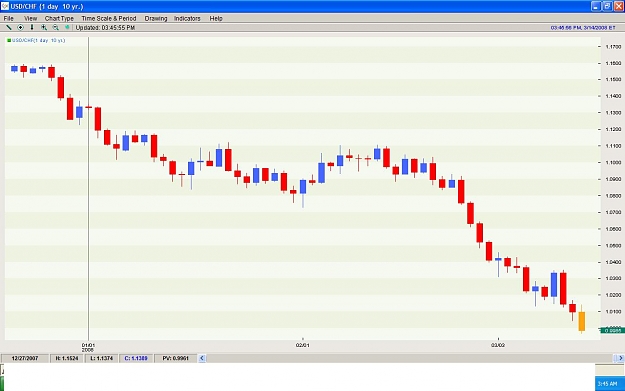Click the 1.1000 price axis label
The image size is (625, 391).
pos(613,163)
